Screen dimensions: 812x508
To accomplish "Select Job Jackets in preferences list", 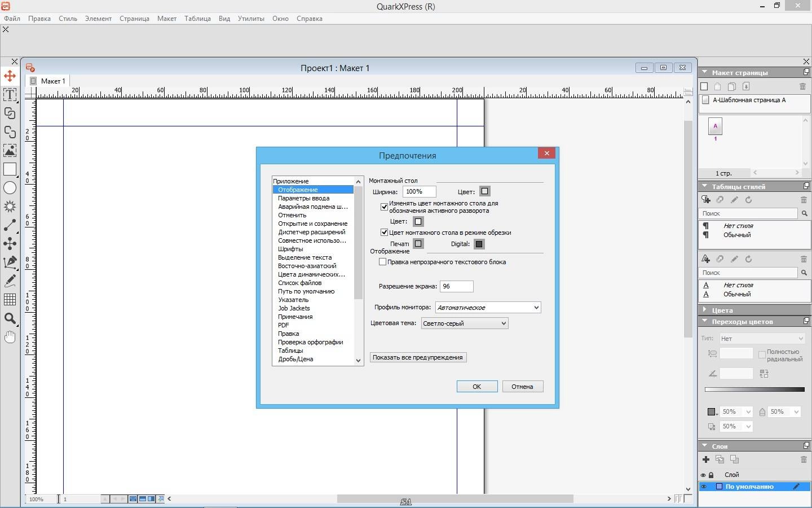I will click(294, 308).
